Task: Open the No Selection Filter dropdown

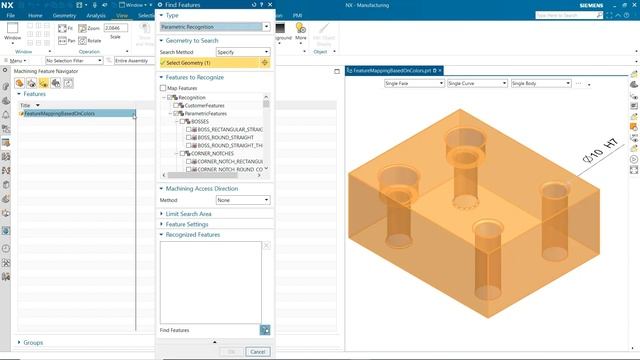Action: 74,60
